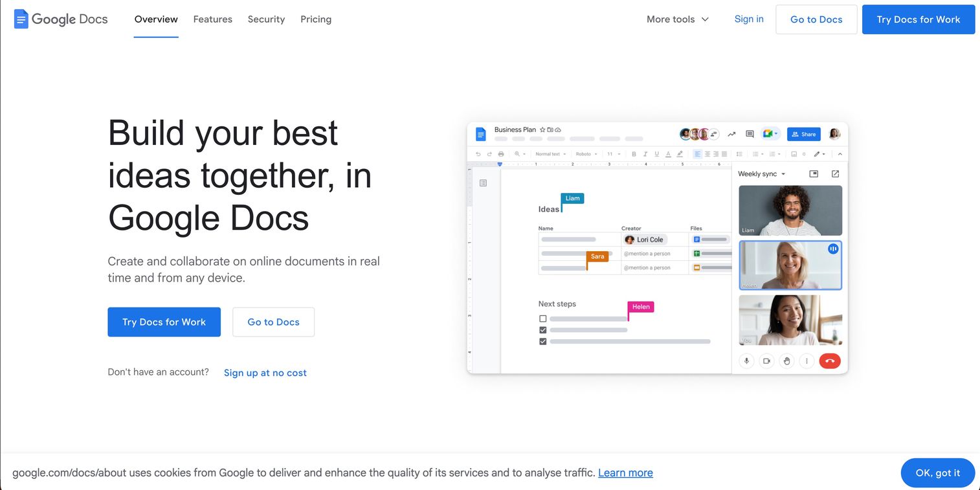Open the Google Meet dropdown
The width and height of the screenshot is (980, 490).
770,134
